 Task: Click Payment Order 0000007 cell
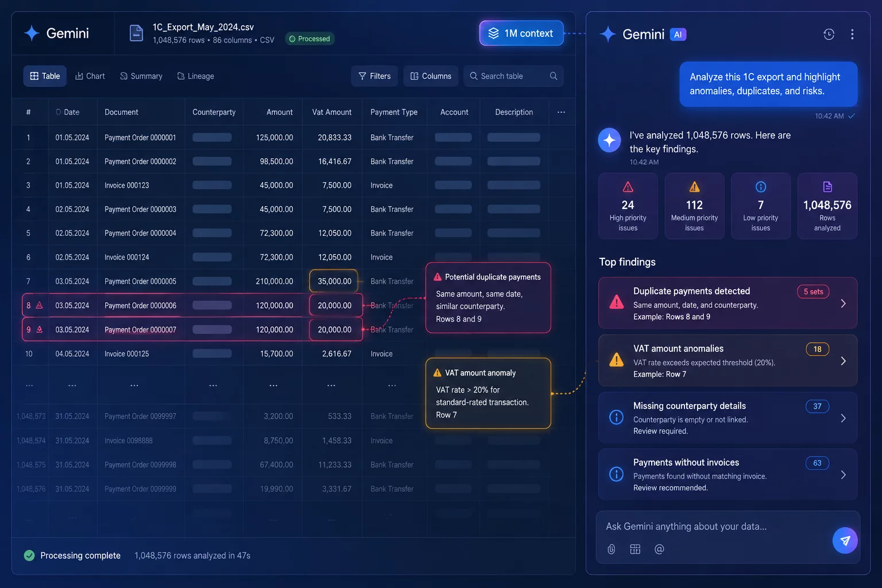pos(140,330)
